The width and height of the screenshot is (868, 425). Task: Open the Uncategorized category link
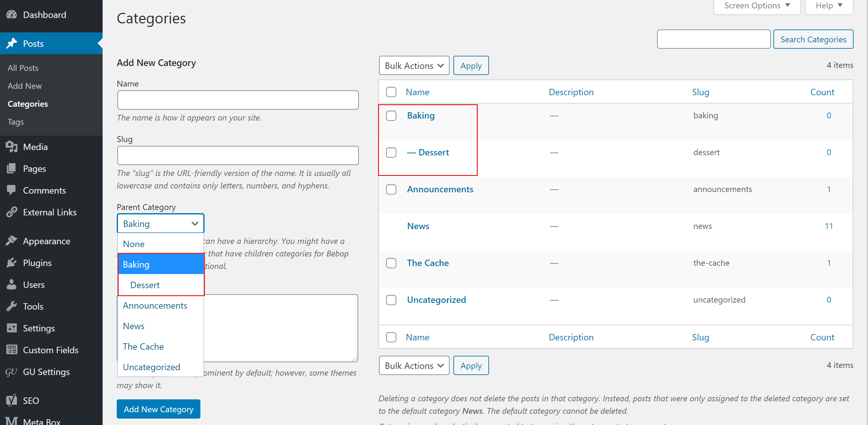(436, 300)
